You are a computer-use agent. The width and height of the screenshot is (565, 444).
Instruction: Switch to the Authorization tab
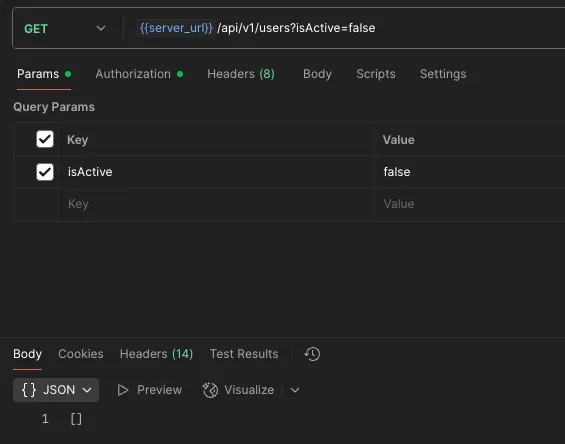pos(139,74)
